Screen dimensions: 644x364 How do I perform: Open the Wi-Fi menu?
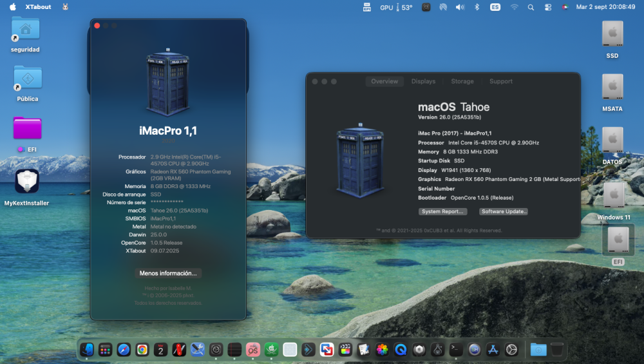tap(514, 7)
